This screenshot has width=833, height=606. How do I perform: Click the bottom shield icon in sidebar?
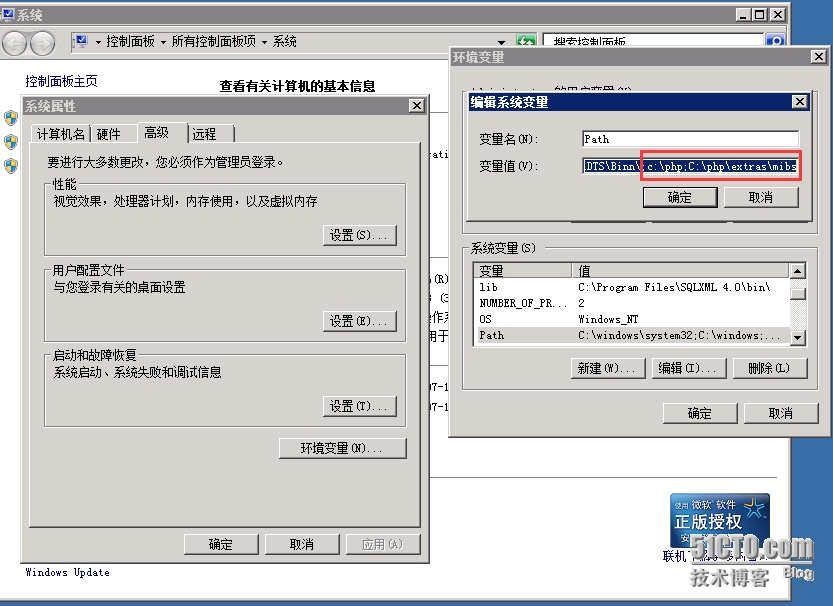(x=11, y=166)
